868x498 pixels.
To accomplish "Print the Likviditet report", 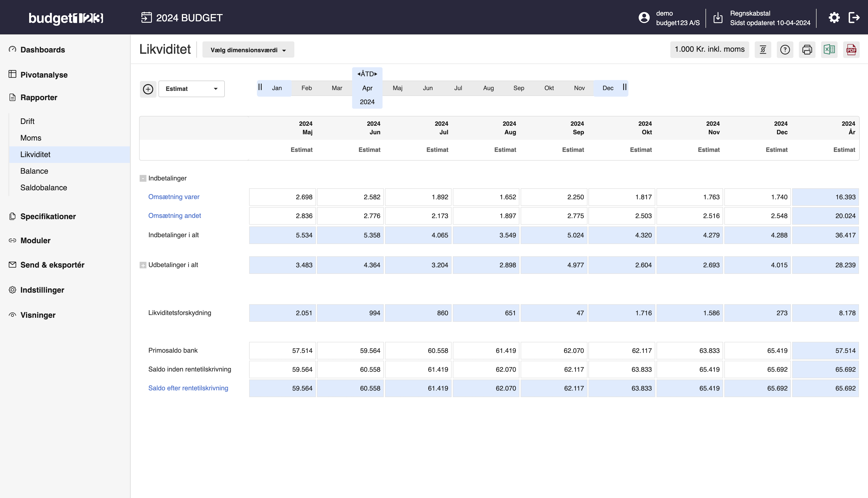I will click(x=807, y=50).
